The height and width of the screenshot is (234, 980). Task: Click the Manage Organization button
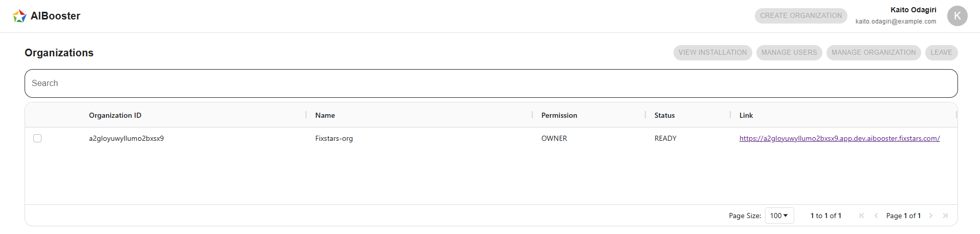click(x=873, y=53)
